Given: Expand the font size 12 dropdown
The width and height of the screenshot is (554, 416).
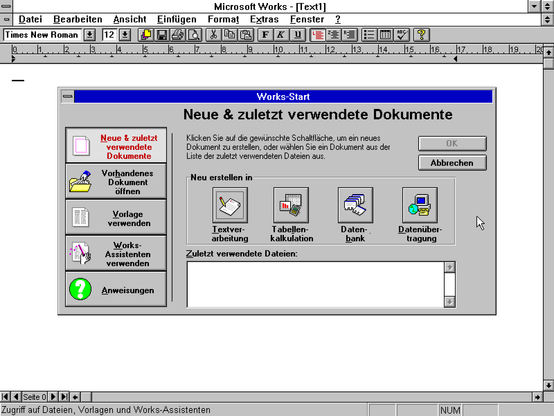Looking at the screenshot, I should [x=125, y=35].
